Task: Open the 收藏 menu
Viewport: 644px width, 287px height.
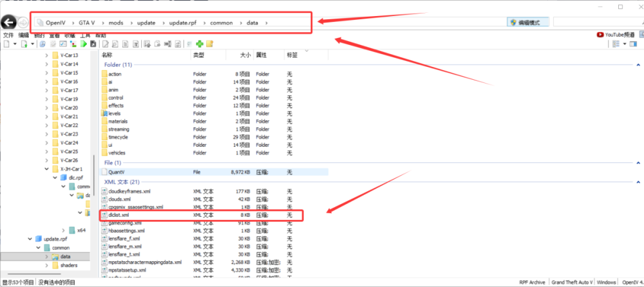Action: [70, 35]
